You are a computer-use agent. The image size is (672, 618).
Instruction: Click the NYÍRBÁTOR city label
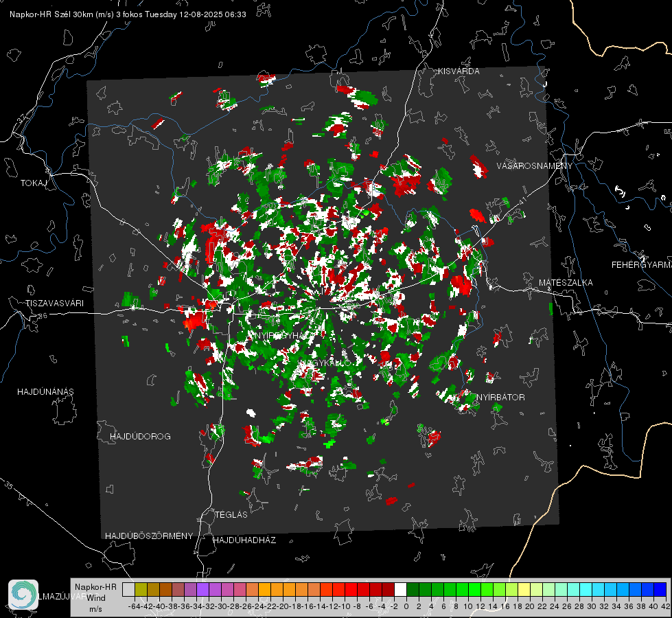(500, 398)
